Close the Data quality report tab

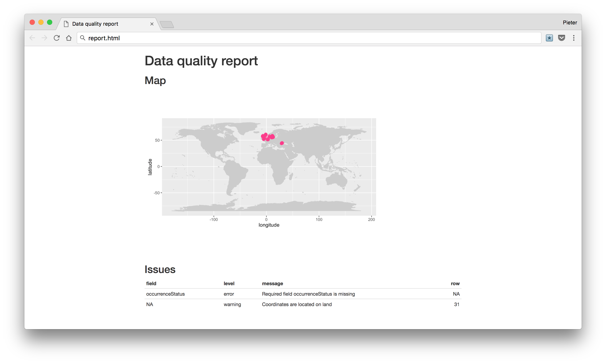152,24
